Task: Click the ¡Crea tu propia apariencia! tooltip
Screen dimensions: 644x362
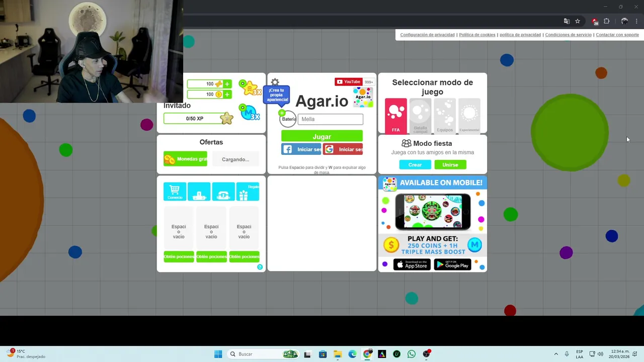Action: (x=276, y=95)
